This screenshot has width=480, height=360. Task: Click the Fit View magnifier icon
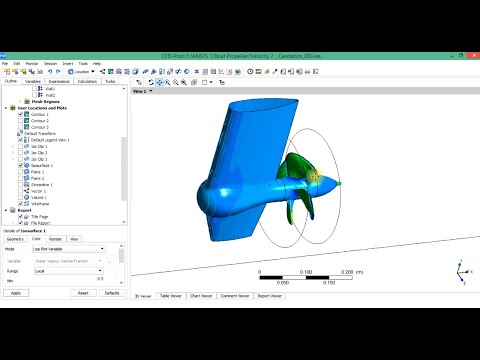point(184,82)
